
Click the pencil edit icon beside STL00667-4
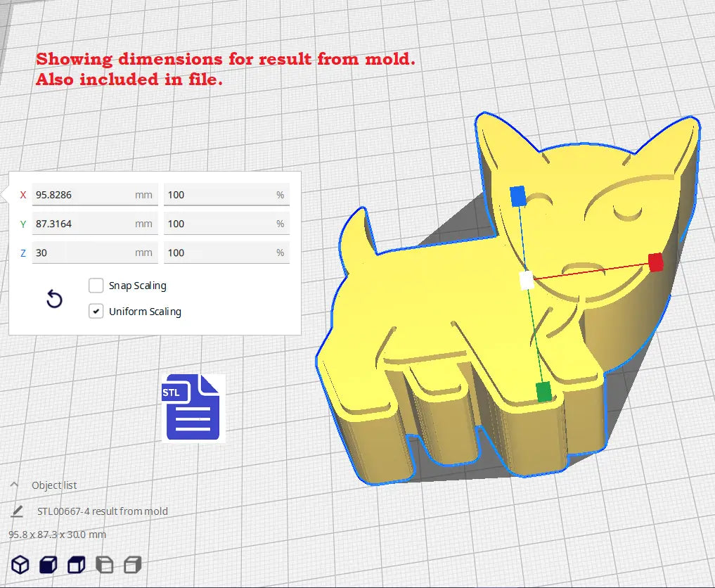[x=17, y=511]
